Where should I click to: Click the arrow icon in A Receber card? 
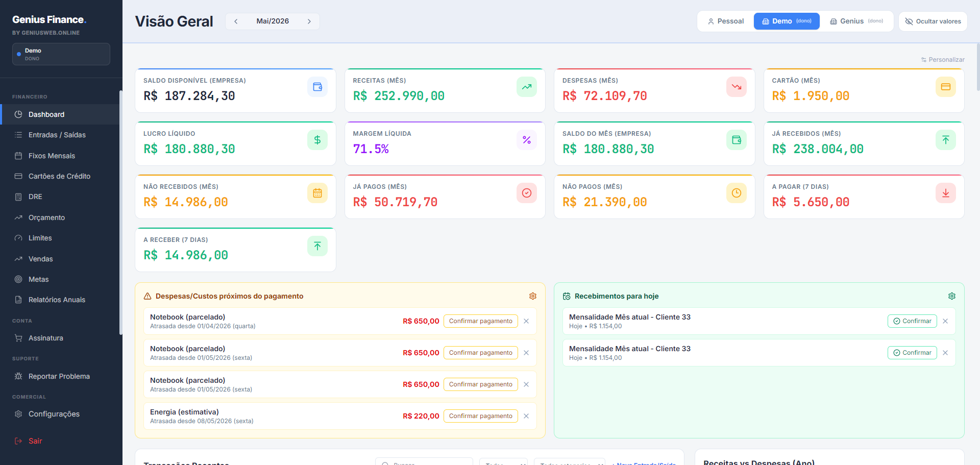[317, 246]
